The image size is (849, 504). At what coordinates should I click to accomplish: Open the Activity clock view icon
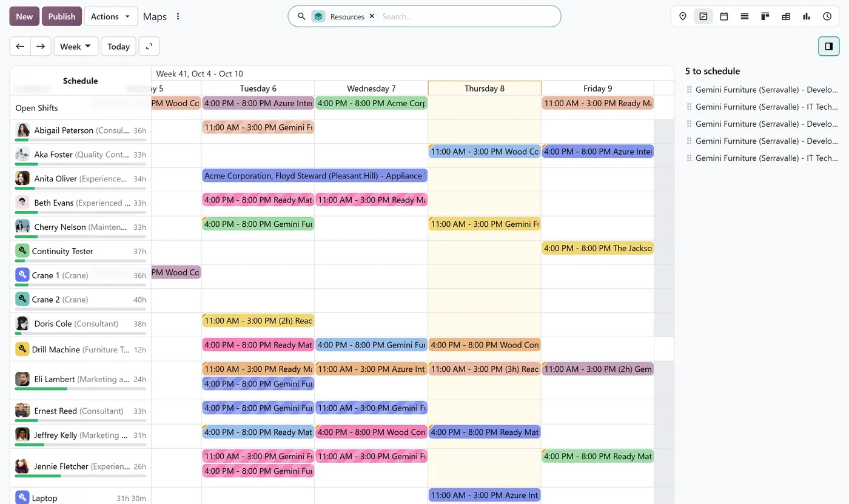tap(827, 16)
